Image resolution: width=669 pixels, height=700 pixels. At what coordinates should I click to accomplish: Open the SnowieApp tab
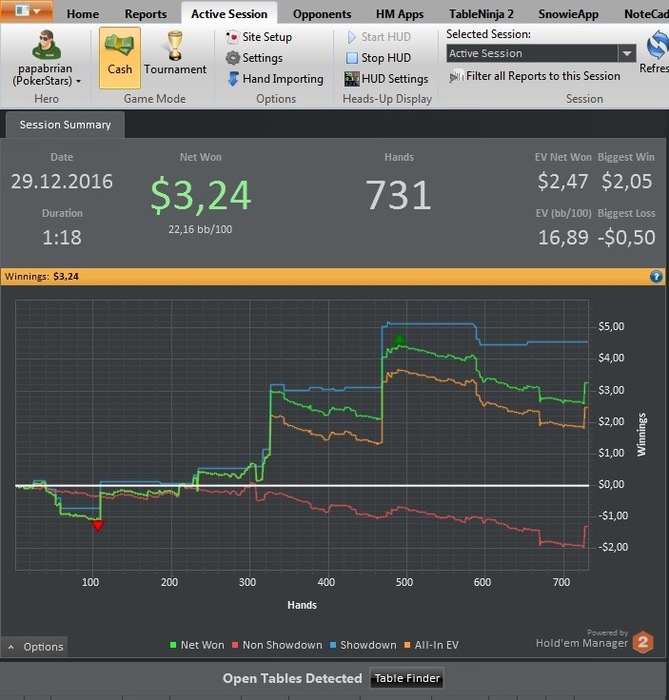tap(568, 14)
